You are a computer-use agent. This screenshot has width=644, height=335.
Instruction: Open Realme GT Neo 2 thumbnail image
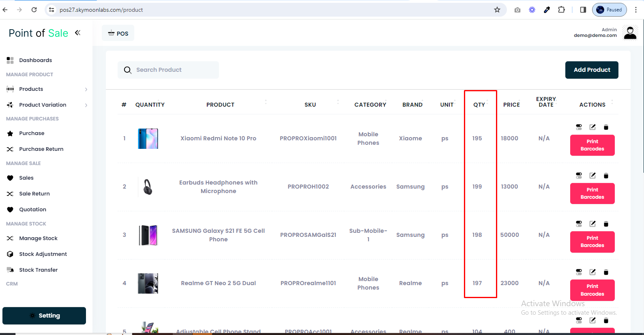148,283
